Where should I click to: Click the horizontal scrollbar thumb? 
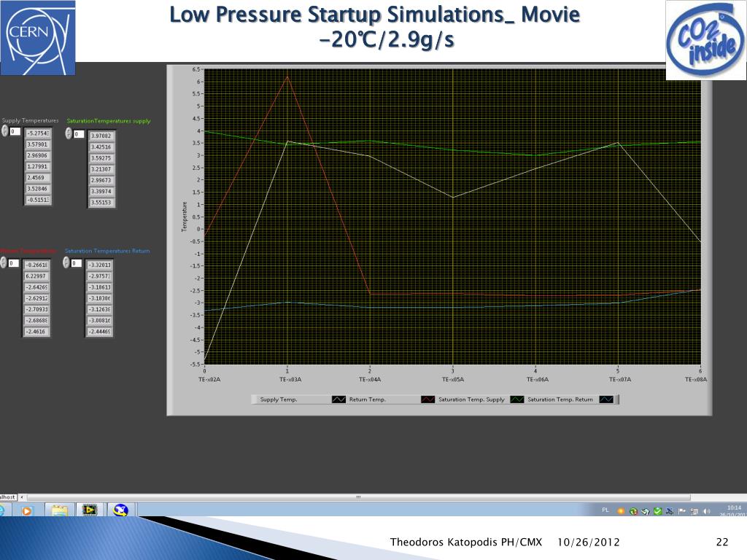click(x=357, y=497)
